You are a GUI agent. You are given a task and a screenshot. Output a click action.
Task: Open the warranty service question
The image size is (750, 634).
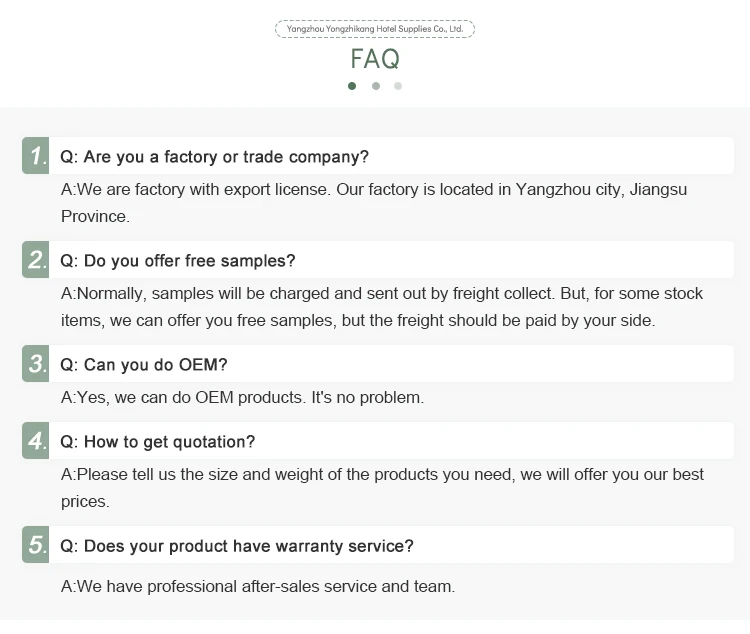tap(237, 546)
